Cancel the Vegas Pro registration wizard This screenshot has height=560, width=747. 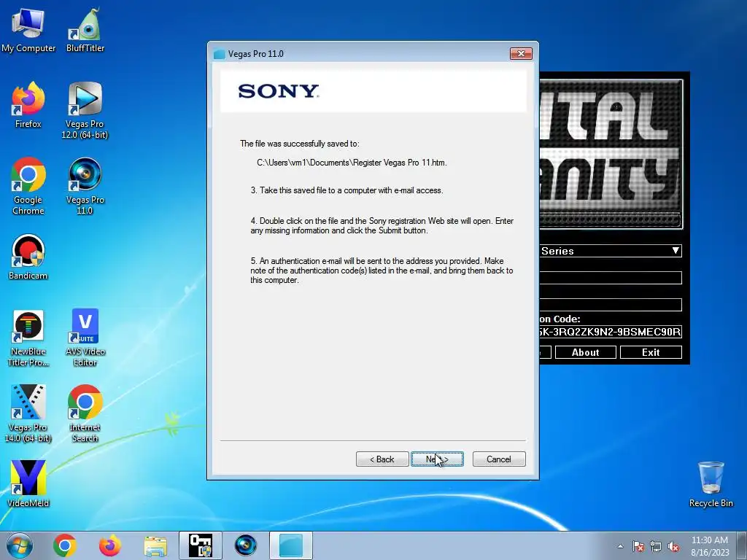tap(499, 459)
